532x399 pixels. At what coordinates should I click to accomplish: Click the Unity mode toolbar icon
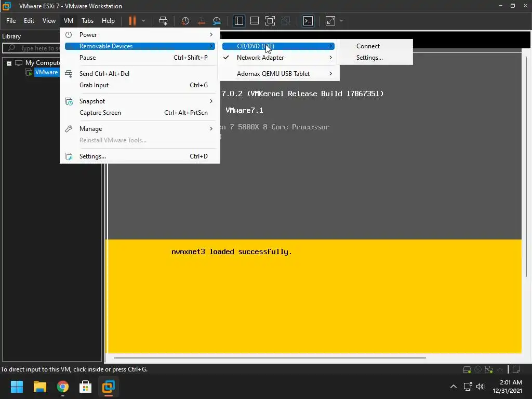coord(286,21)
